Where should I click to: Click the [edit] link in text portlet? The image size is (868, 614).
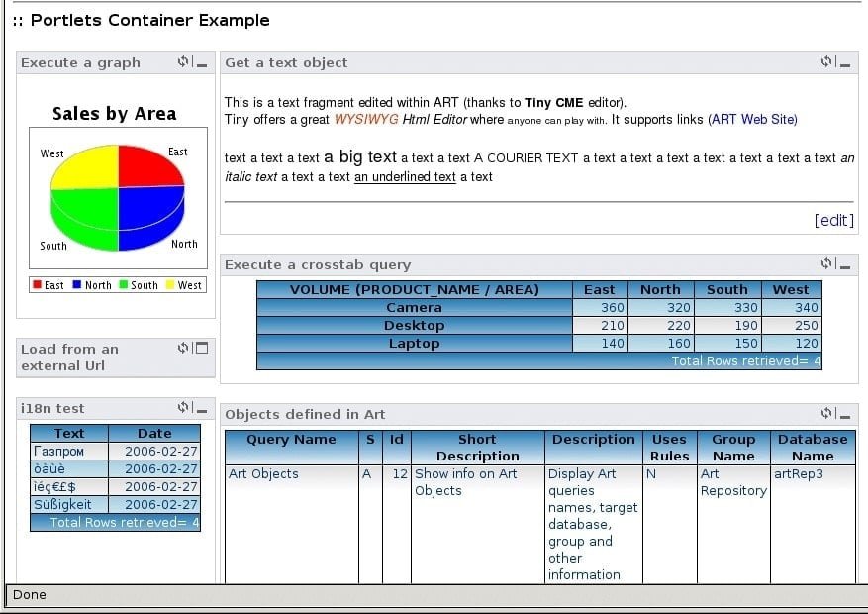[x=833, y=220]
